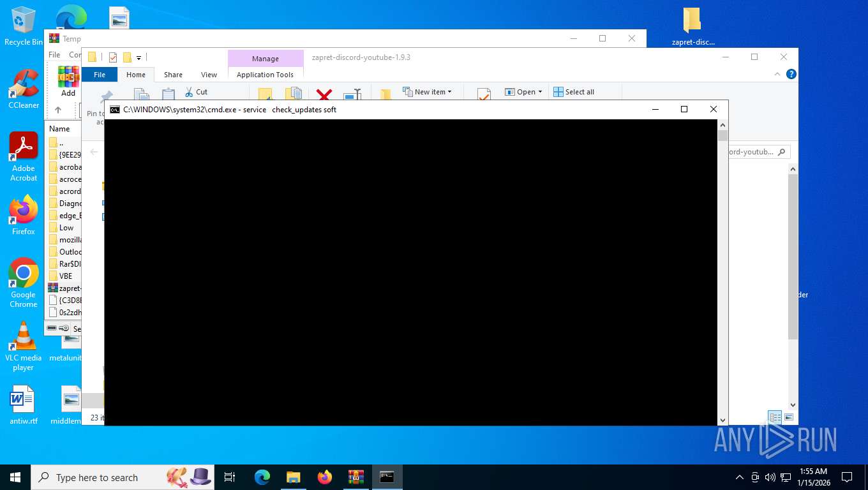Image resolution: width=868 pixels, height=490 pixels.
Task: Open Firefox from the taskbar
Action: 325,477
